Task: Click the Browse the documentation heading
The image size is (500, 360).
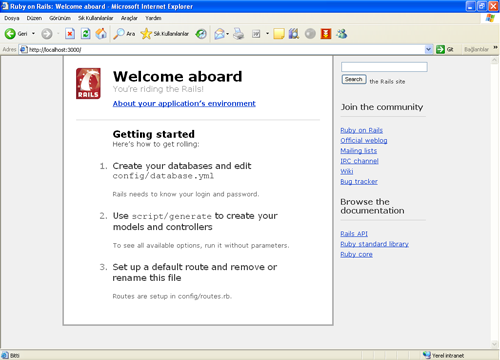Action: pyautogui.click(x=372, y=206)
